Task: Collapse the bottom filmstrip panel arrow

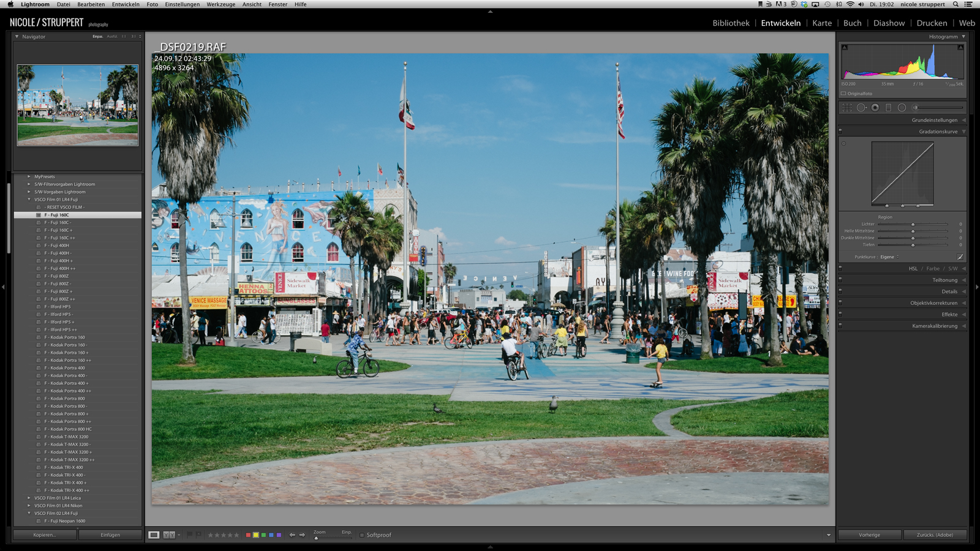Action: coord(490,547)
